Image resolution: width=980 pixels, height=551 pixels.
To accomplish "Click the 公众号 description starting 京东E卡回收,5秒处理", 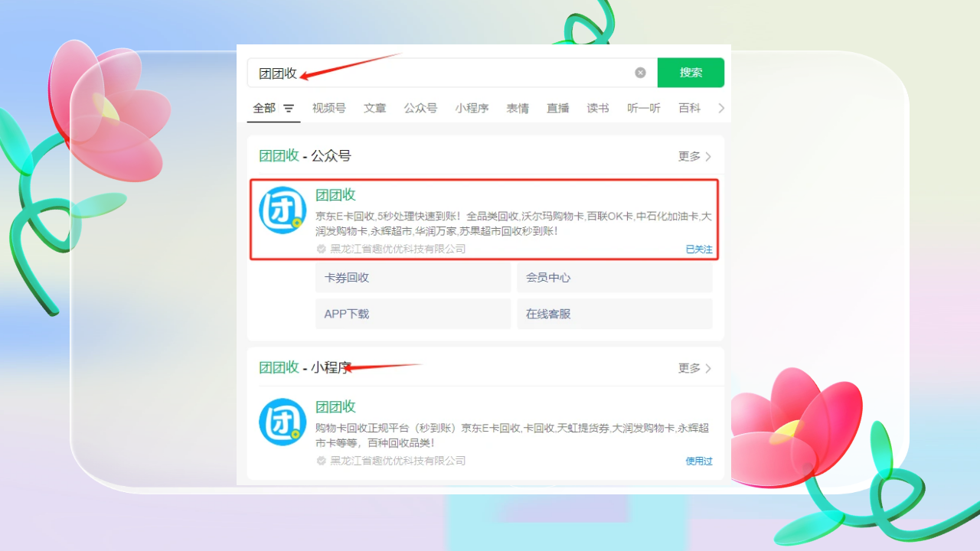I will coord(514,223).
